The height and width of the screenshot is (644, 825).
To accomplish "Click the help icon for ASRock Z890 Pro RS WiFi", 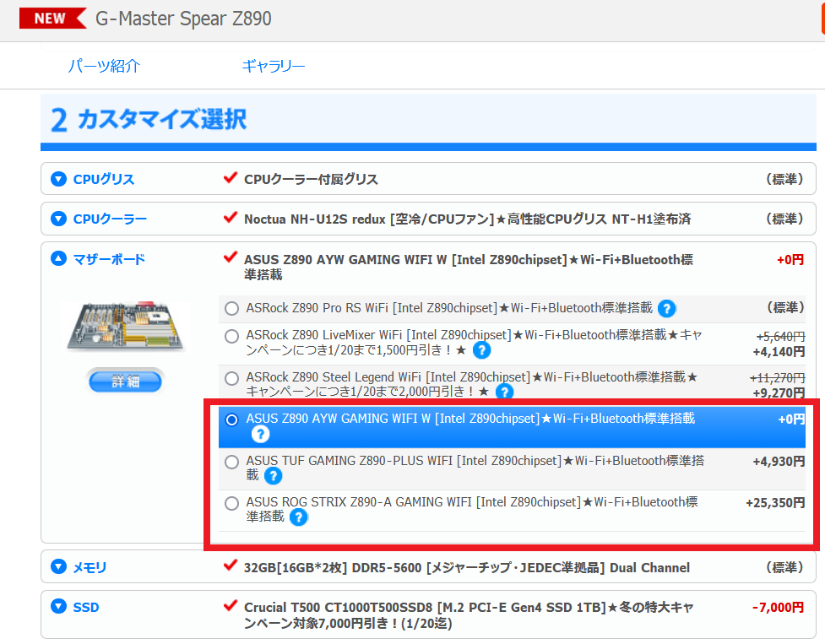I will [x=666, y=309].
